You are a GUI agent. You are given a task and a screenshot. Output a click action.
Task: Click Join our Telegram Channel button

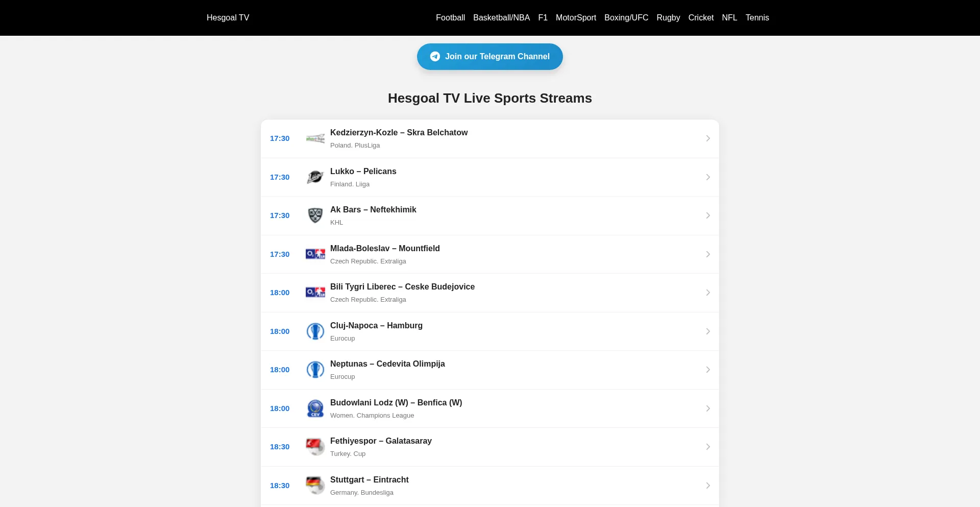pos(490,57)
